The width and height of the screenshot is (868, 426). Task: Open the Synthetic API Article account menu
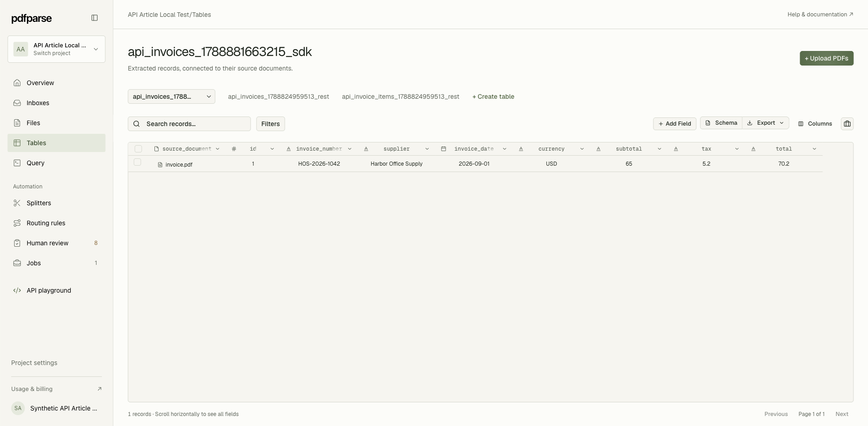click(56, 408)
